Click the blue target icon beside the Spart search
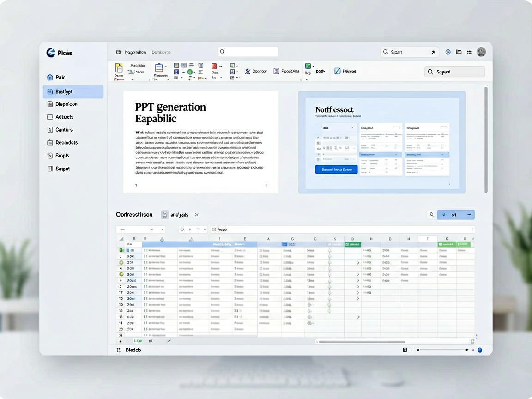Image resolution: width=532 pixels, height=399 pixels. coord(448,52)
